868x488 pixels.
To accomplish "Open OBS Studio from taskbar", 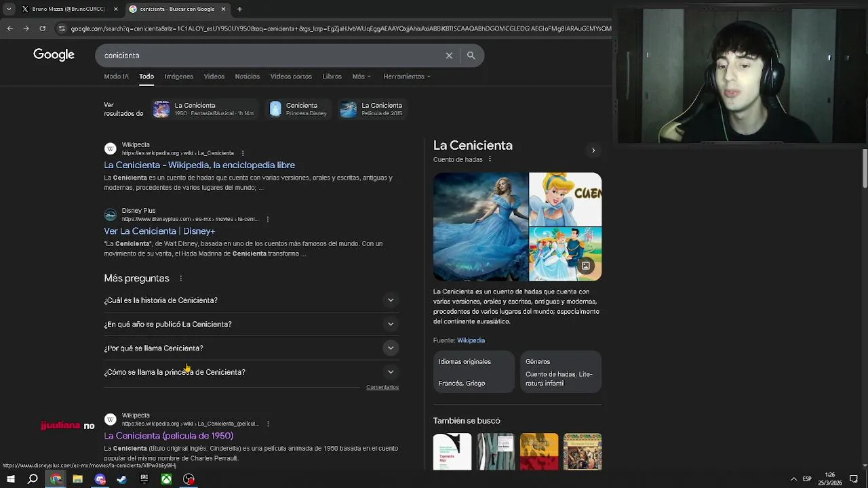I will pyautogui.click(x=189, y=479).
